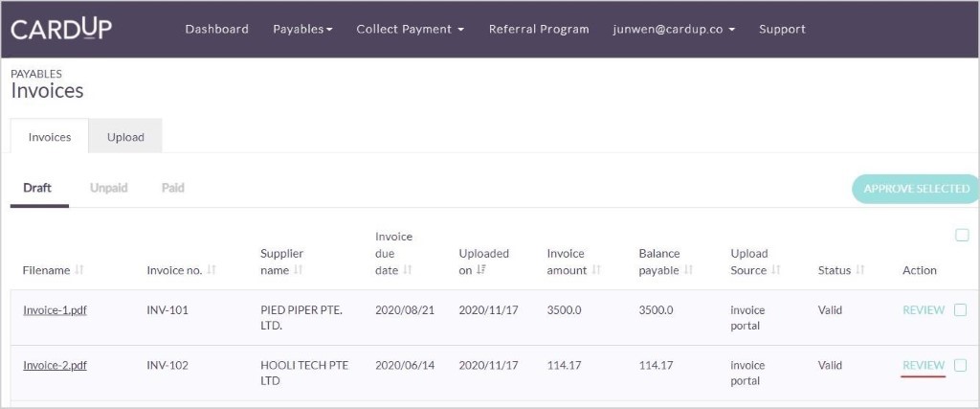This screenshot has height=409, width=980.
Task: Open the junwen@cardup.co account dropdown
Action: pyautogui.click(x=674, y=29)
